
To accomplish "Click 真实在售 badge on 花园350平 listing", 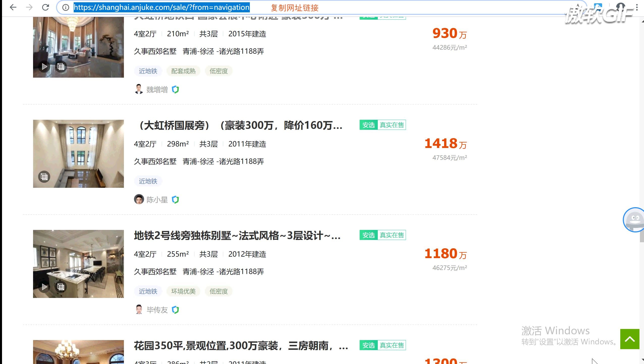I will (x=392, y=345).
